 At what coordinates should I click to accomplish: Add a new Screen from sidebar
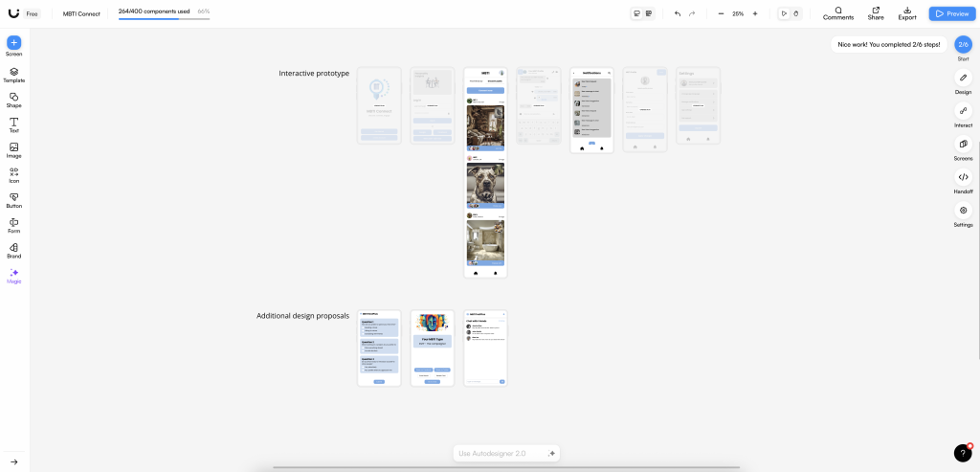(x=13, y=43)
